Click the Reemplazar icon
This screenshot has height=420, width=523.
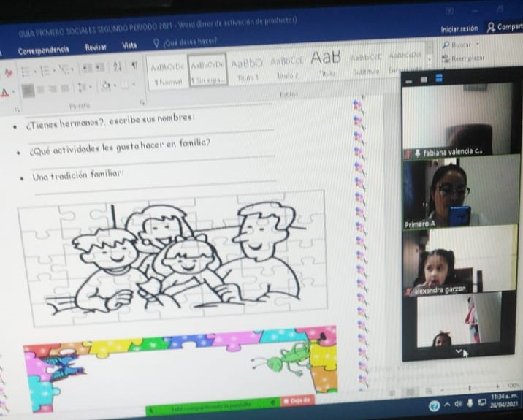(x=446, y=59)
